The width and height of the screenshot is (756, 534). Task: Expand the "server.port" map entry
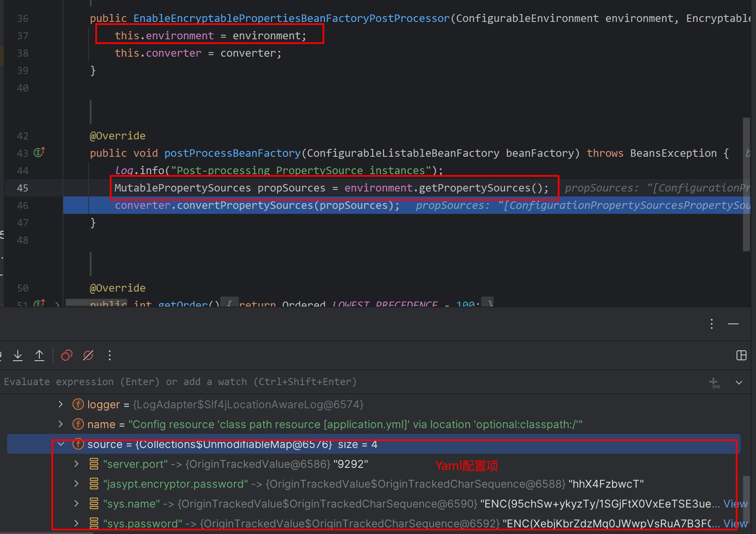(x=77, y=464)
